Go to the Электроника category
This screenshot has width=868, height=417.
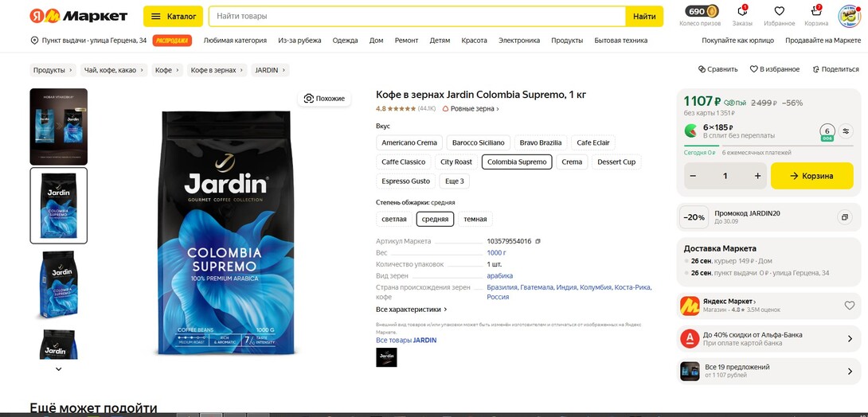click(x=519, y=41)
